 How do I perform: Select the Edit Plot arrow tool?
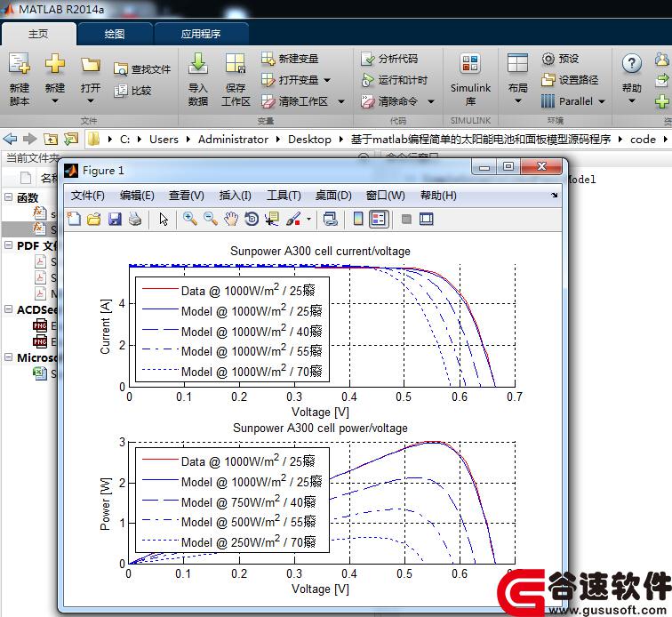pyautogui.click(x=164, y=219)
